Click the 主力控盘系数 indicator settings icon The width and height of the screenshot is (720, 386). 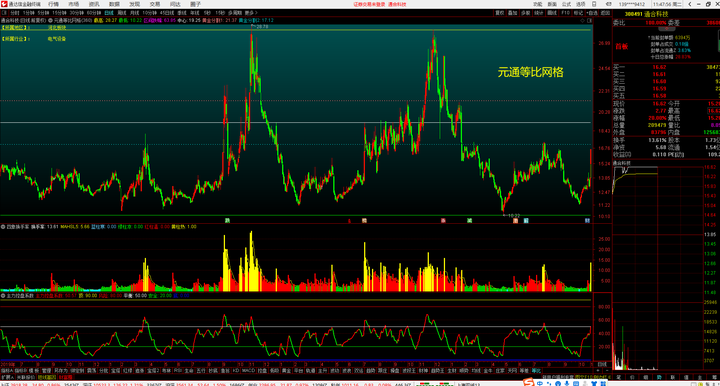click(3, 296)
